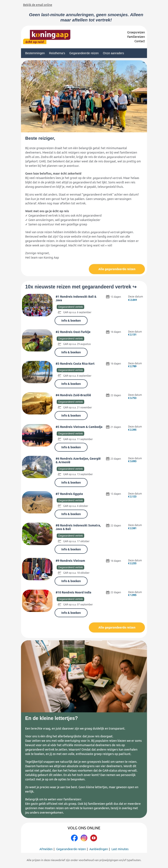Open Bestemmingen in navigation bar
Image resolution: width=168 pixels, height=868 pixels.
coord(35,53)
